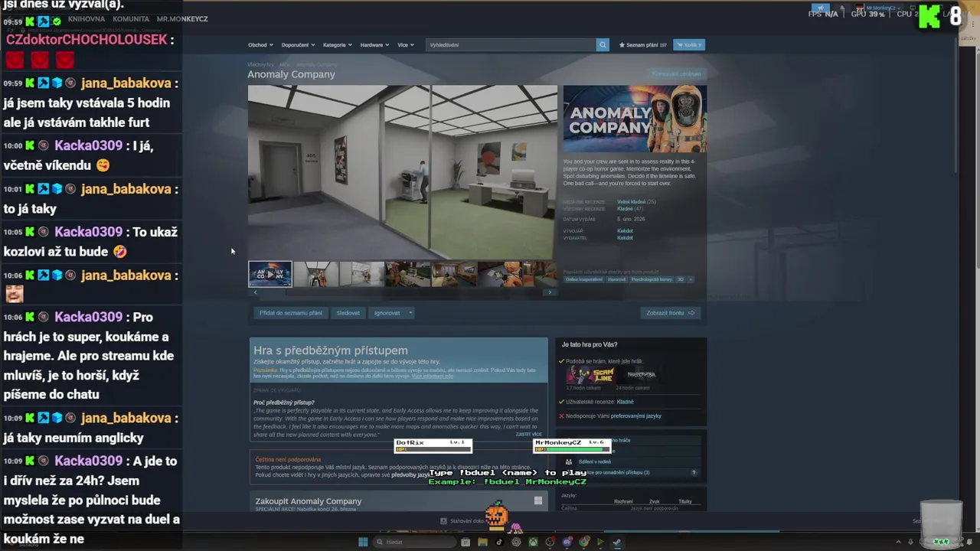
Task: Select the second screenshot thumbnail
Action: pyautogui.click(x=315, y=274)
